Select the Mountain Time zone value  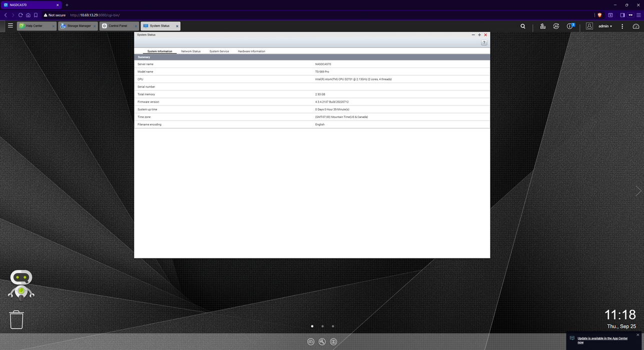pyautogui.click(x=341, y=116)
